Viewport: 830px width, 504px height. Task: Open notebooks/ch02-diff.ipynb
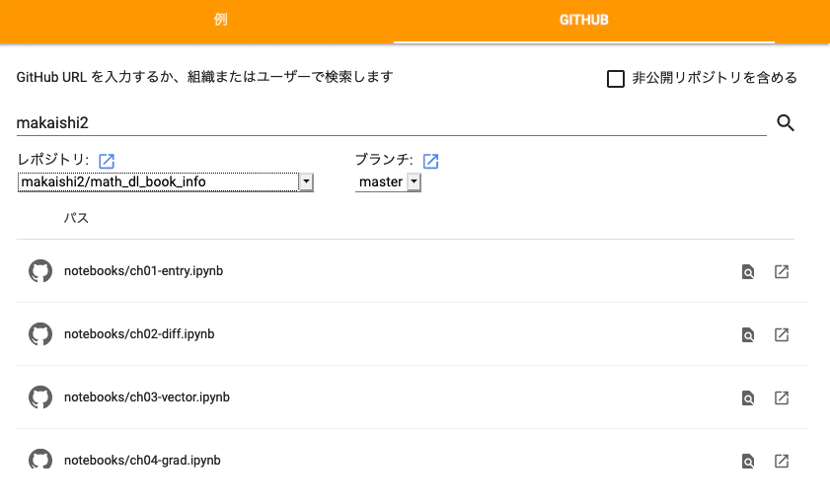[x=139, y=333]
